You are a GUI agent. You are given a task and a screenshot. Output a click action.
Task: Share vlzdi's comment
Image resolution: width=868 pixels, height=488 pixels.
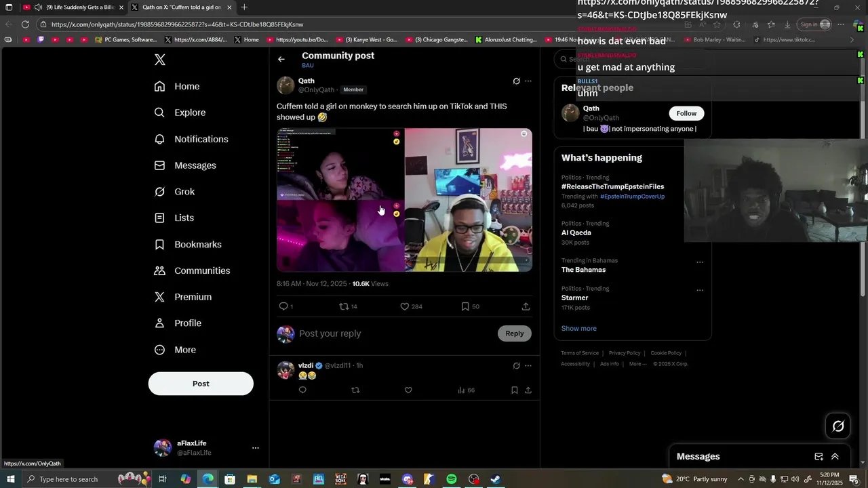pyautogui.click(x=528, y=390)
